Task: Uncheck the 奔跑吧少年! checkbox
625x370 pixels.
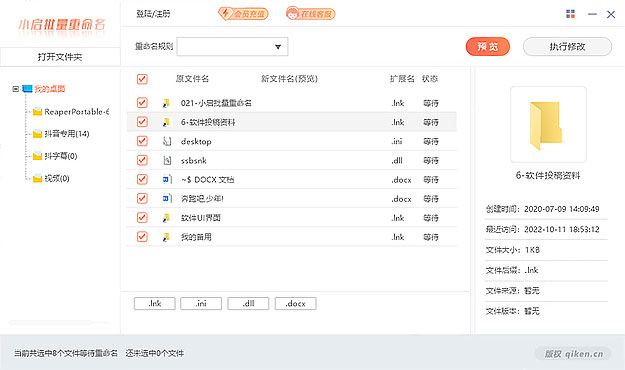Action: [x=142, y=199]
